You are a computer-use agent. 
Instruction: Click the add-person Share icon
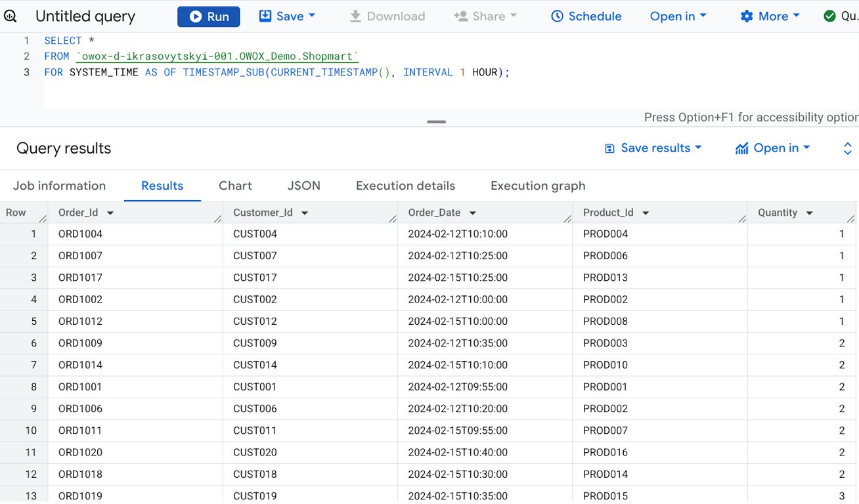click(460, 16)
